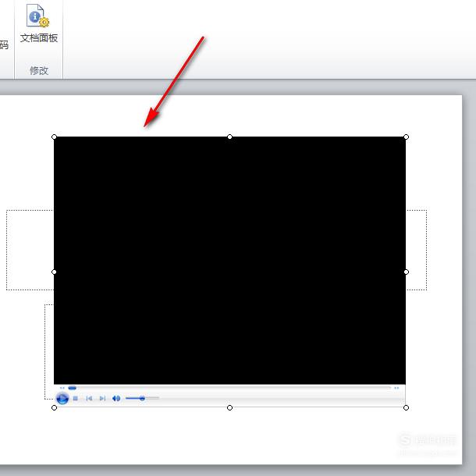Click the right-middle resize handle of video
476x476 pixels.
[x=407, y=272]
